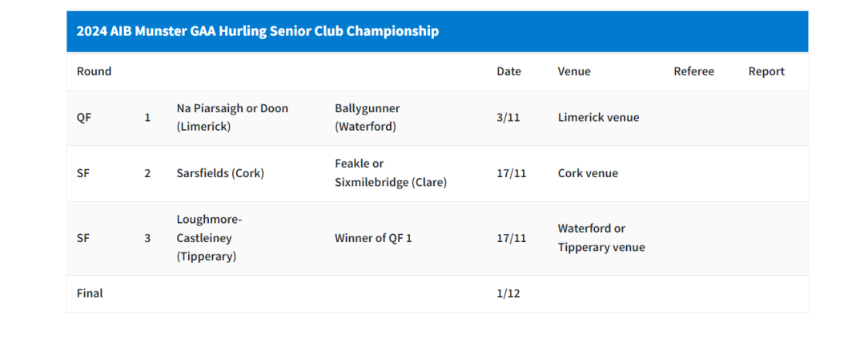Select the Round column header
The height and width of the screenshot is (344, 868).
[x=94, y=71]
